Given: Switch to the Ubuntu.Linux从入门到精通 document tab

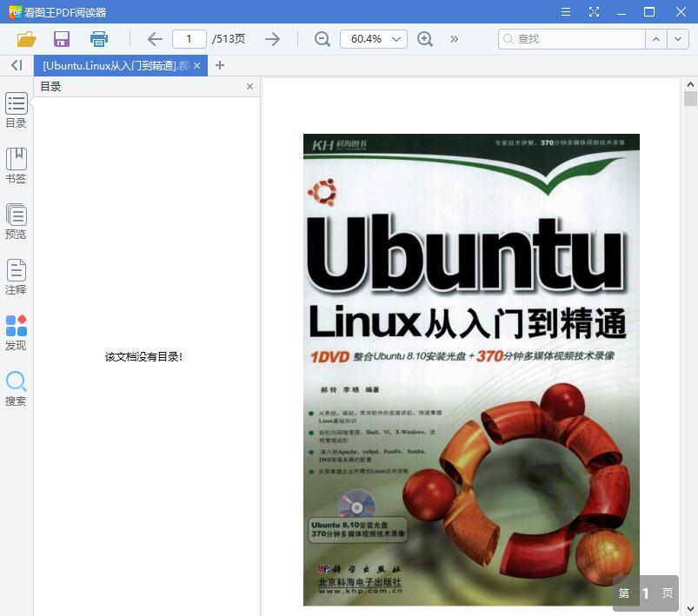Looking at the screenshot, I should pos(116,66).
